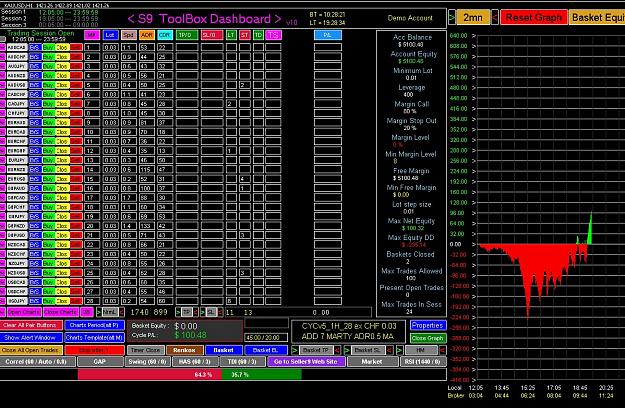Click the Spd column header
The image size is (625, 408).
(128, 35)
